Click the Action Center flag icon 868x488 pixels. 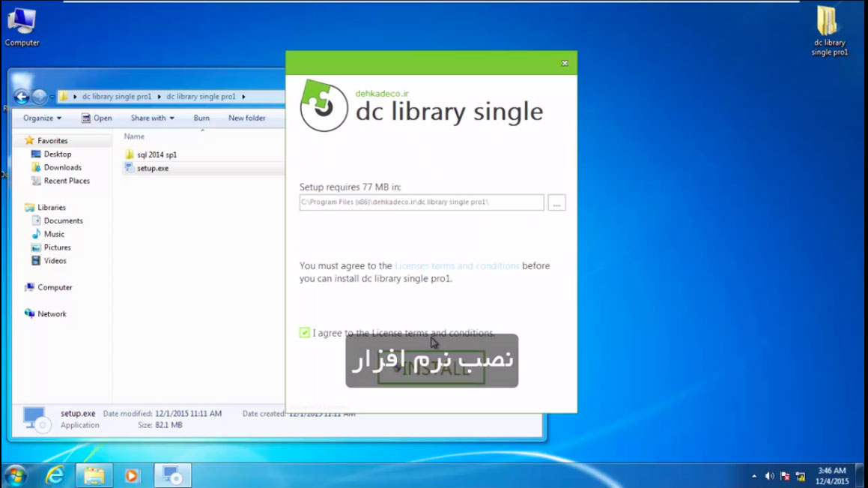[785, 476]
